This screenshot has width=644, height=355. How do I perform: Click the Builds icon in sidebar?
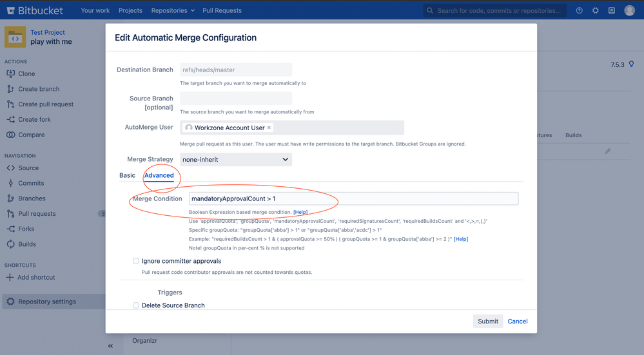tap(11, 244)
